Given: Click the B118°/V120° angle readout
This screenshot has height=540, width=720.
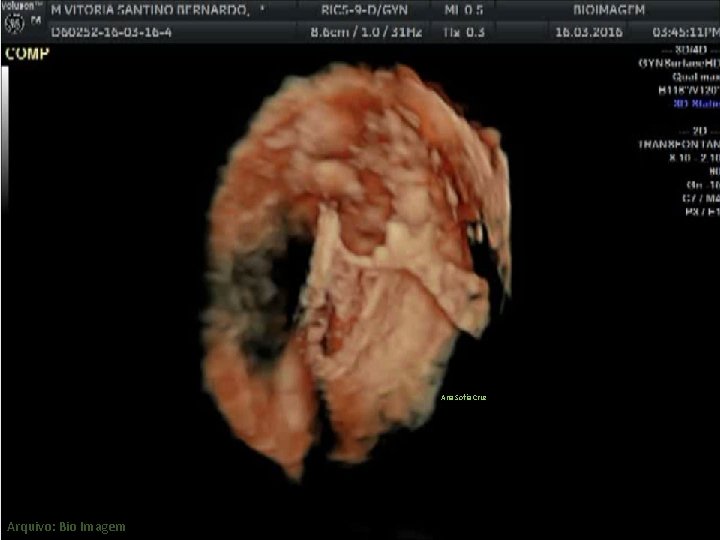Looking at the screenshot, I should 689,90.
